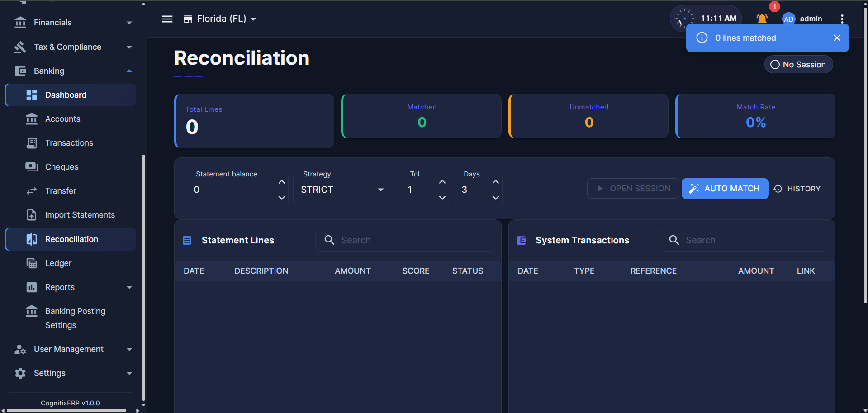
Task: Click the info icon in the notification toast
Action: point(702,38)
